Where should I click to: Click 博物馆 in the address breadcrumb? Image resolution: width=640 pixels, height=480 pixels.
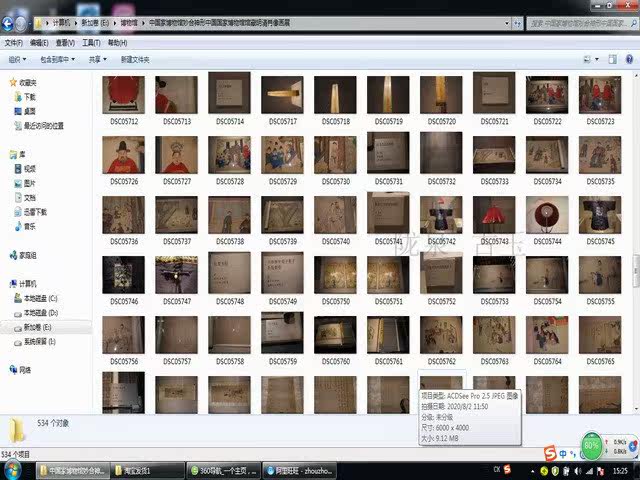coord(129,23)
